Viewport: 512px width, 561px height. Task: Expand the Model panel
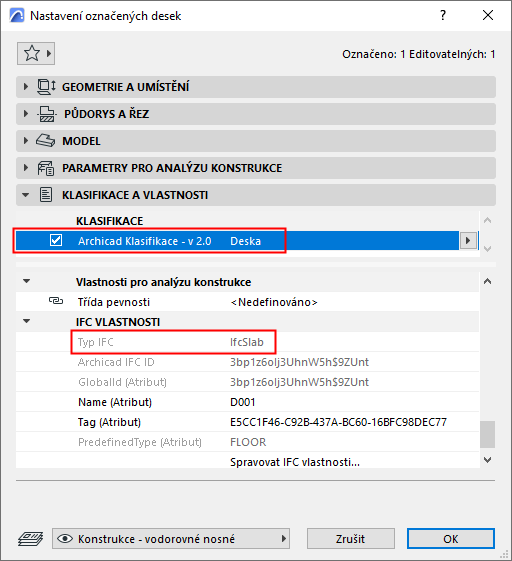[25, 141]
